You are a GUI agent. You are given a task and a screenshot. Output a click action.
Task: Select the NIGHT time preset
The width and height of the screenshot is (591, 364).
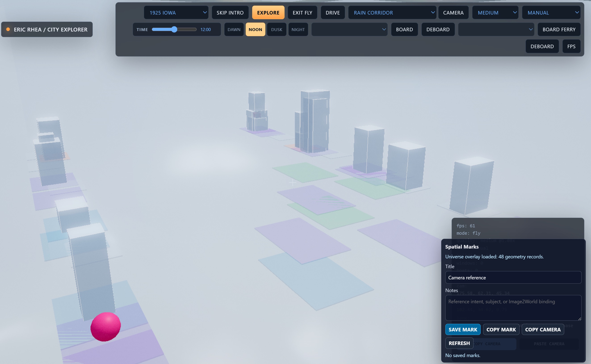coord(298,29)
